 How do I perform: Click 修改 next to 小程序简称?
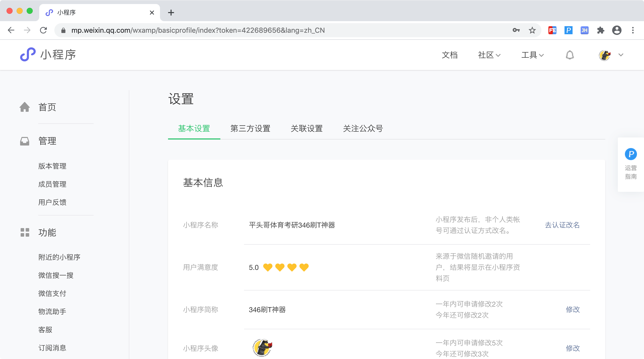[573, 309]
